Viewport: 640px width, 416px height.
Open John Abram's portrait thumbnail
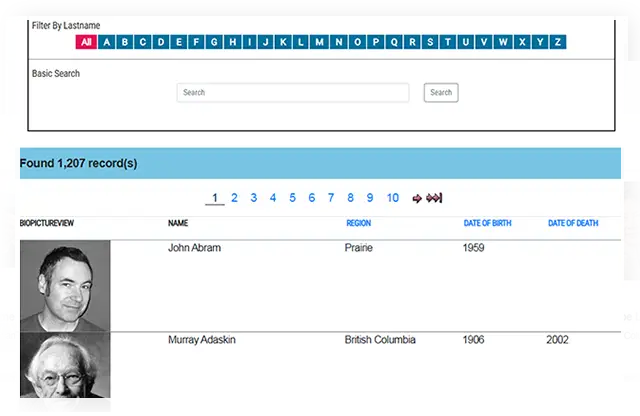(x=65, y=286)
